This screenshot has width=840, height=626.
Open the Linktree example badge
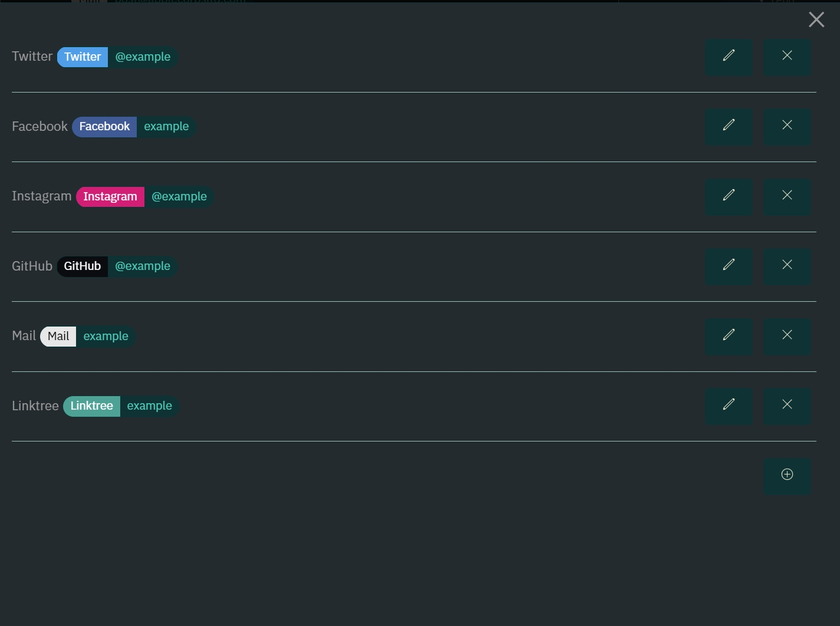121,406
